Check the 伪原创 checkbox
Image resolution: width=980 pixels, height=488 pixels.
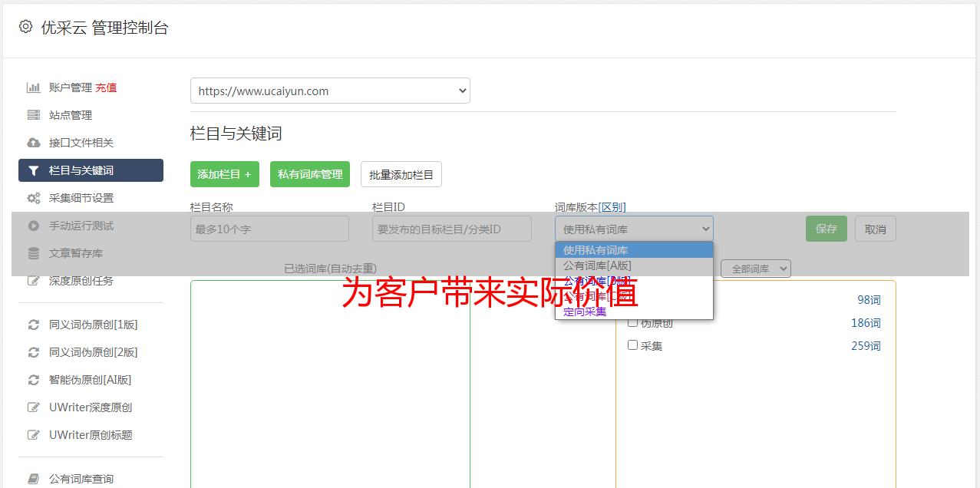(632, 322)
